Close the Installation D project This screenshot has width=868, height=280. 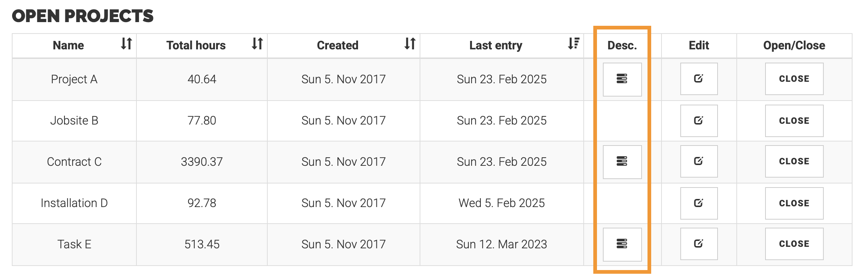tap(794, 203)
